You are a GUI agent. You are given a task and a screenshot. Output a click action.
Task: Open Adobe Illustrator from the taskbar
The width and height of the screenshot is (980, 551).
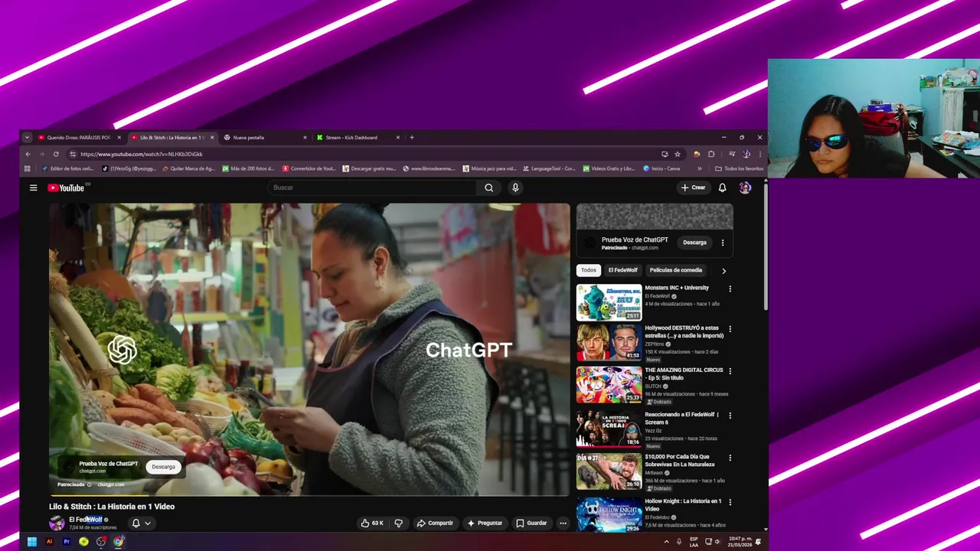(49, 542)
